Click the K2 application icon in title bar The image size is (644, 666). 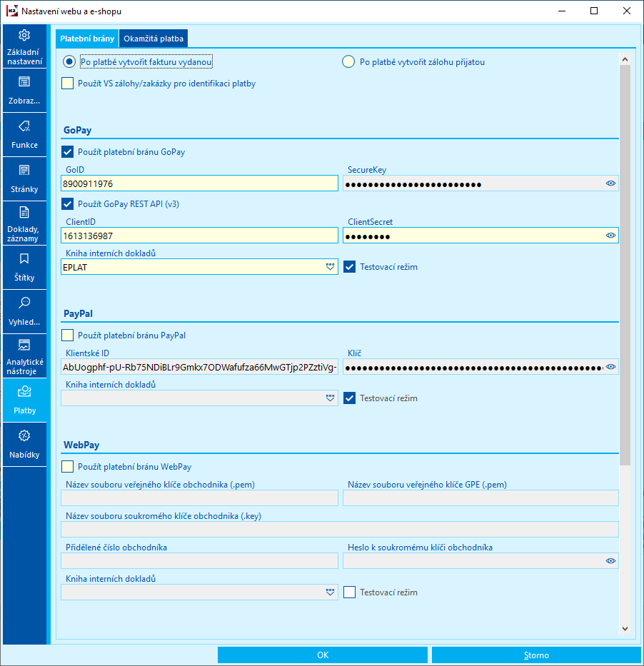(12, 11)
